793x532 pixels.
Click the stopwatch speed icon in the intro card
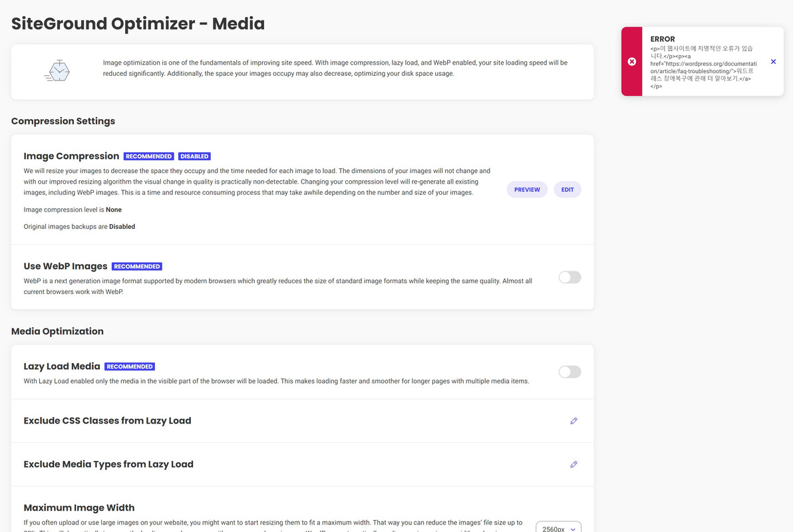point(57,70)
